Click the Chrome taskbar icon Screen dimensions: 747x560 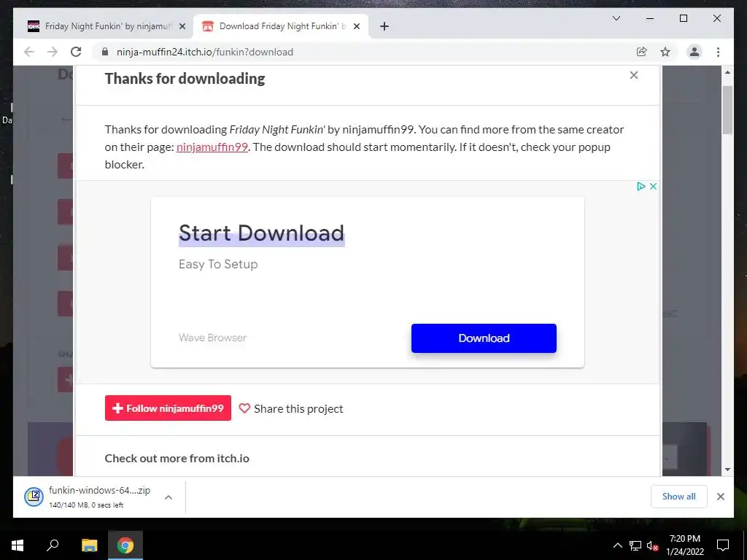click(125, 545)
